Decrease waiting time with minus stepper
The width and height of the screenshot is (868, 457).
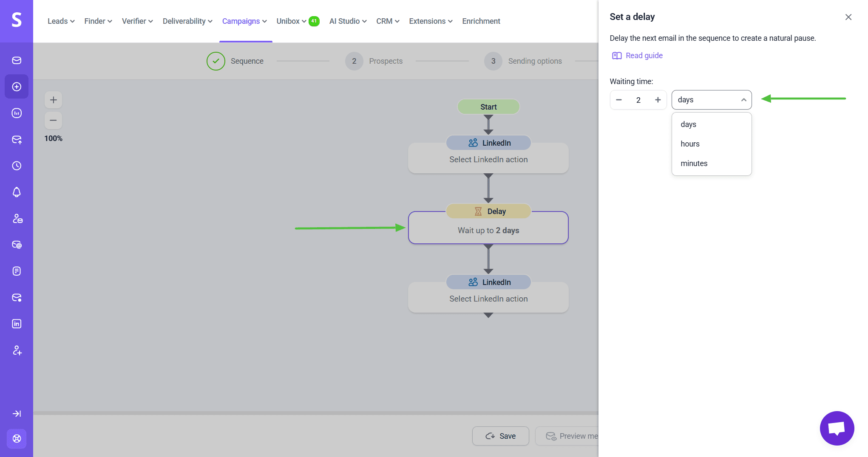click(x=619, y=100)
